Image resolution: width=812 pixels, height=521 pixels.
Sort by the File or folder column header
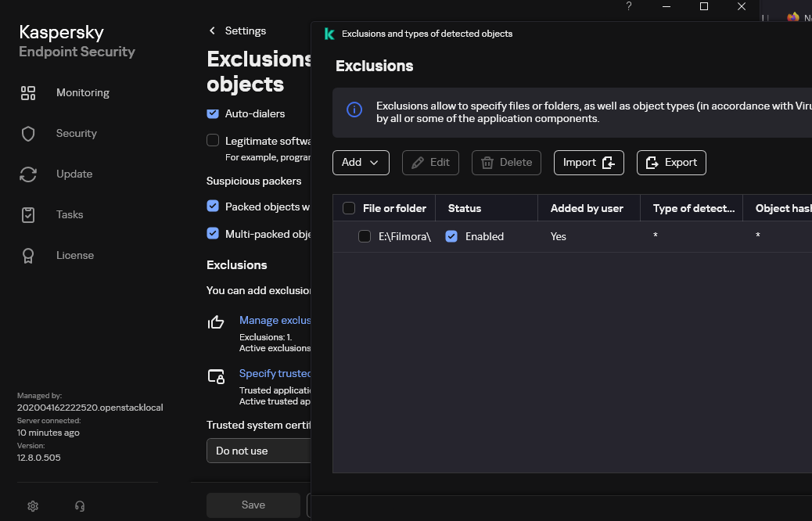tap(394, 208)
